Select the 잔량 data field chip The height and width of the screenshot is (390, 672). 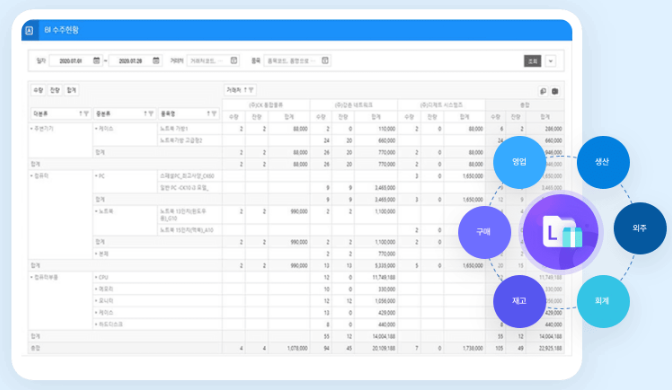point(54,90)
